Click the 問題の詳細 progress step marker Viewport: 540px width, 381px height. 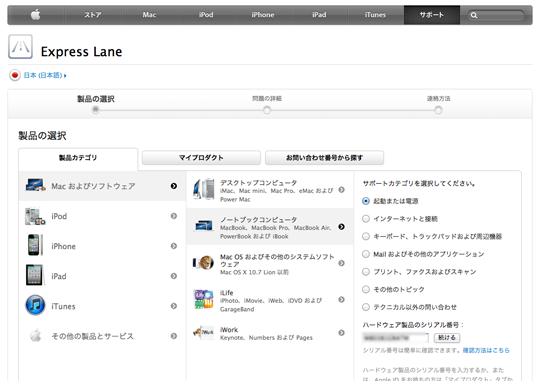click(x=267, y=110)
